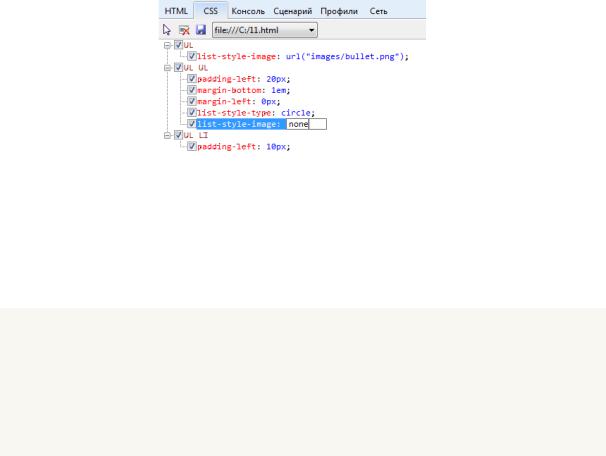
Task: Disable the url bullet.png list-style-image property
Action: coord(192,56)
